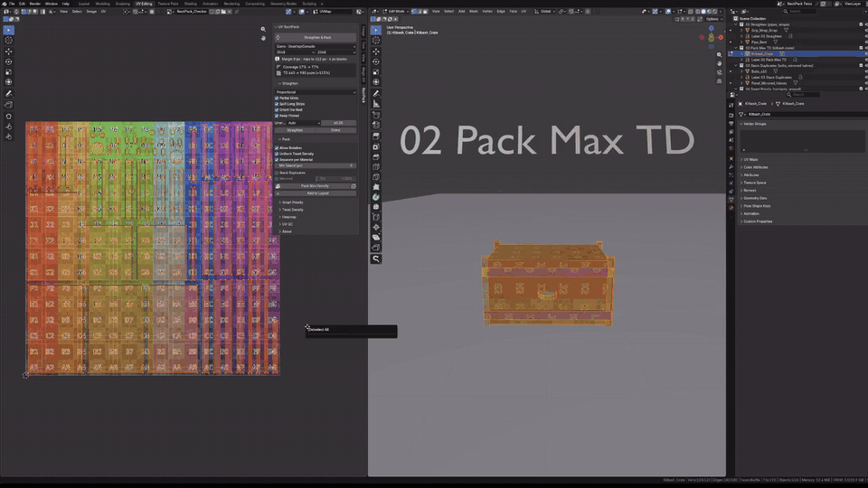Toggle the Partial Grids checkbox

click(x=277, y=98)
